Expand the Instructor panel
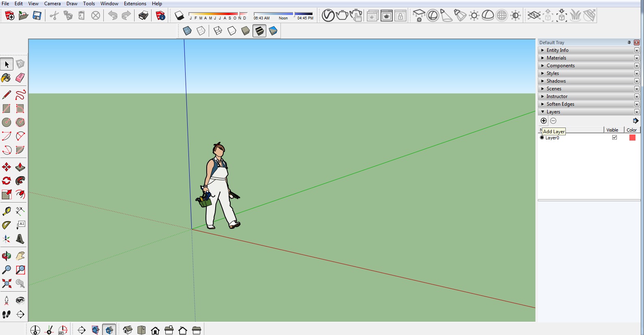The image size is (644, 335). [589, 96]
